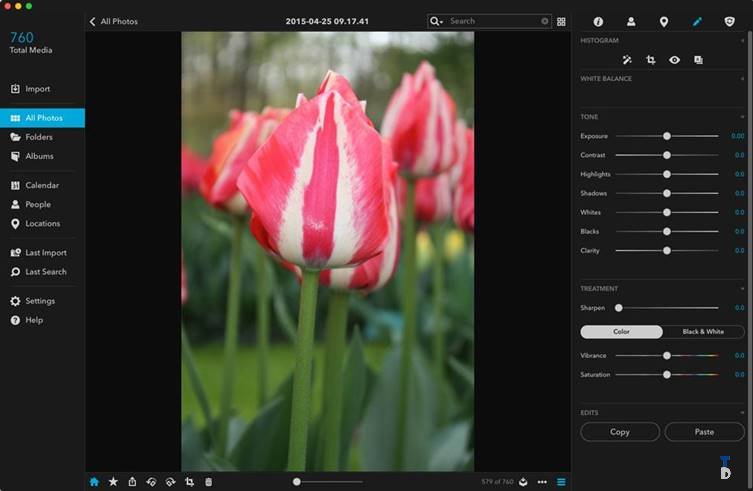Image resolution: width=753 pixels, height=491 pixels.
Task: Click the trash icon to delete photo
Action: [208, 482]
